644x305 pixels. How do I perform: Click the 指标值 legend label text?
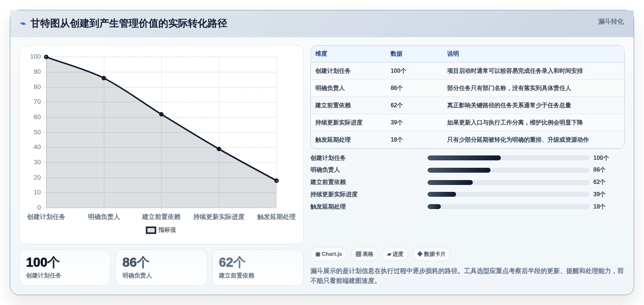(x=167, y=230)
